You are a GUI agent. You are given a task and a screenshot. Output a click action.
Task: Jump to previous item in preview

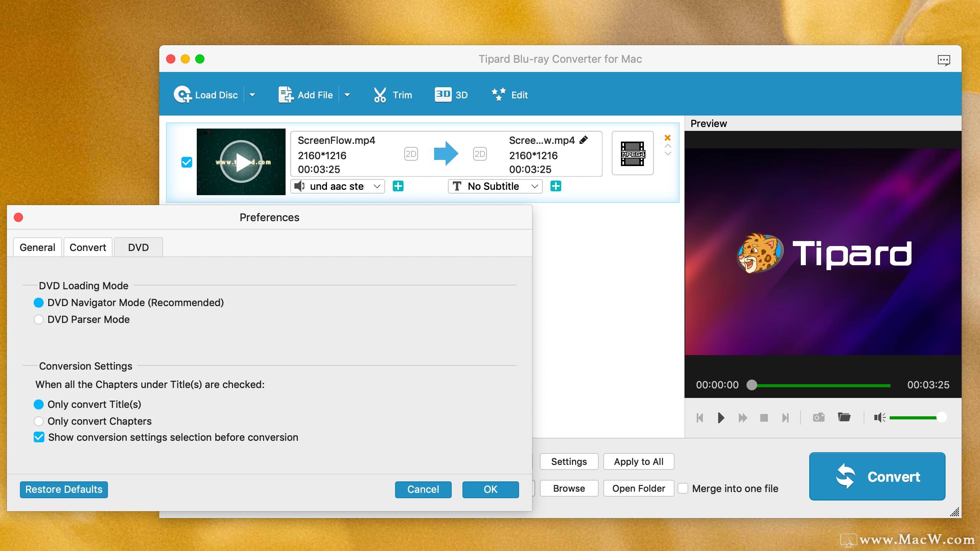coord(700,417)
